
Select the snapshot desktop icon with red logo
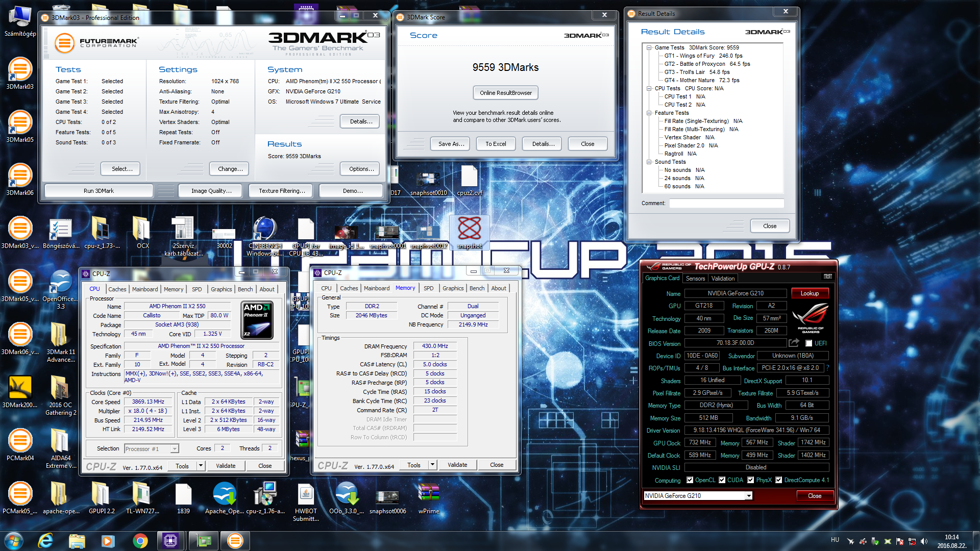[469, 233]
